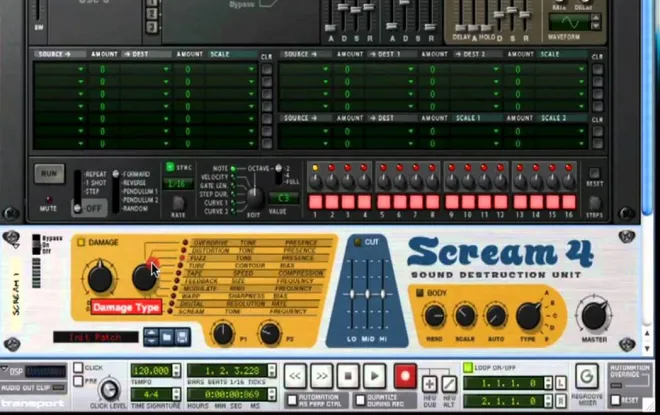Click the Automation Override Reset checkbox
The width and height of the screenshot is (660, 415).
point(615,399)
